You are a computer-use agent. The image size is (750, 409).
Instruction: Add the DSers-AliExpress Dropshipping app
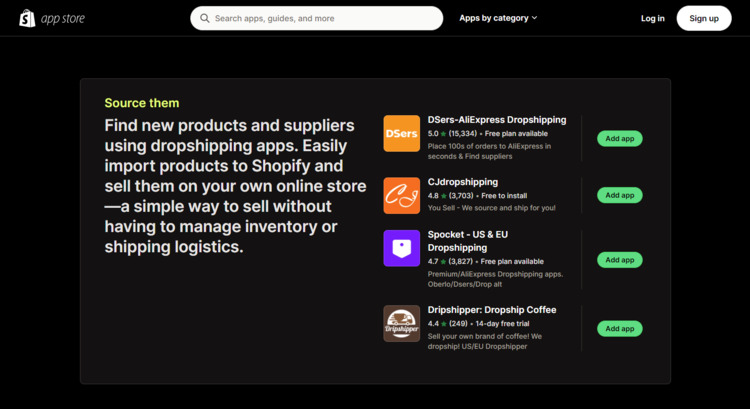click(x=619, y=139)
